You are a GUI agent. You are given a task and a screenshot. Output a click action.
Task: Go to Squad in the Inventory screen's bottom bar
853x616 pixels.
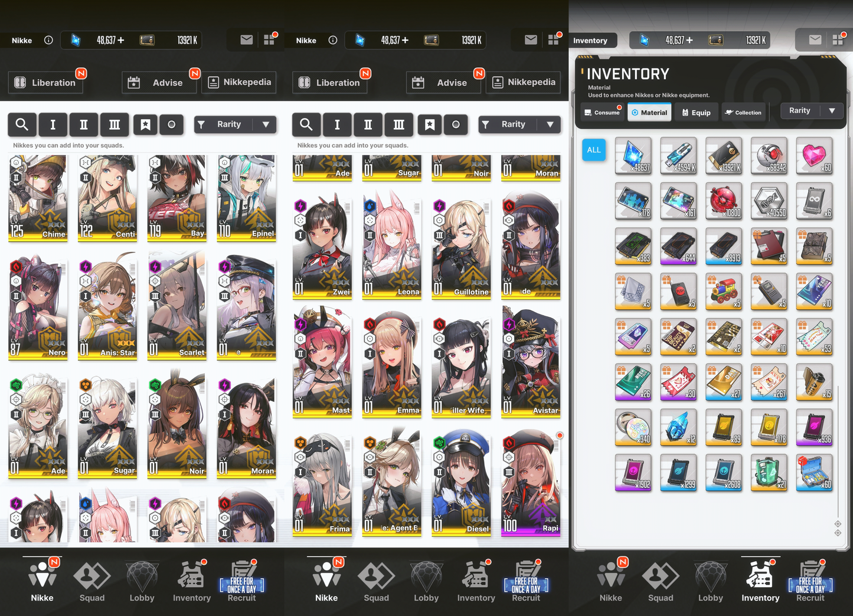[661, 582]
